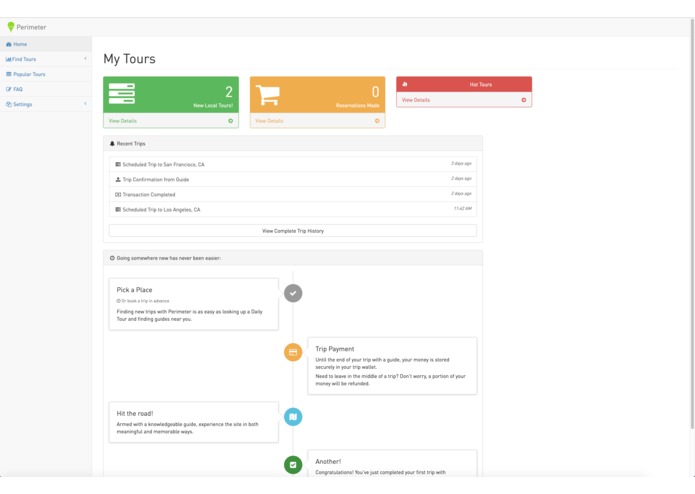Click the Perimeter brand name link
The image size is (695, 494).
[x=31, y=27]
